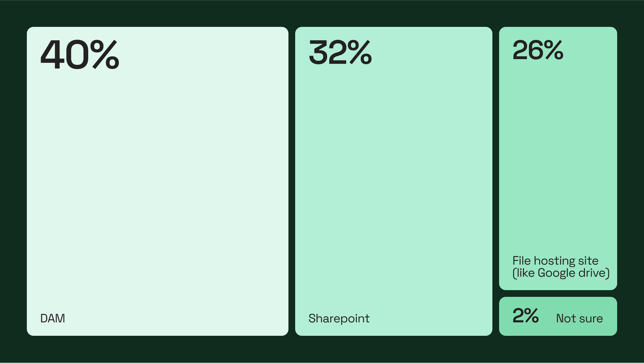Click the 26% figure
Image resolution: width=644 pixels, height=363 pixels.
(x=538, y=50)
